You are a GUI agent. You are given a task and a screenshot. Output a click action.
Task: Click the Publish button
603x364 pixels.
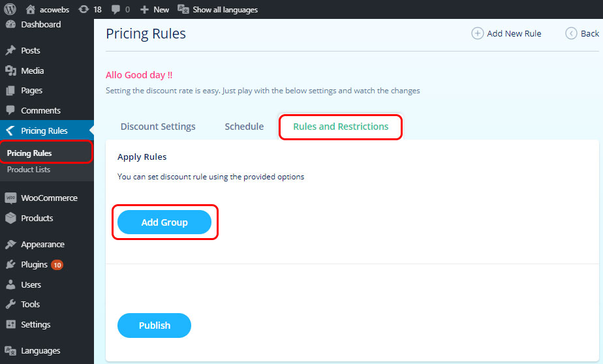154,326
